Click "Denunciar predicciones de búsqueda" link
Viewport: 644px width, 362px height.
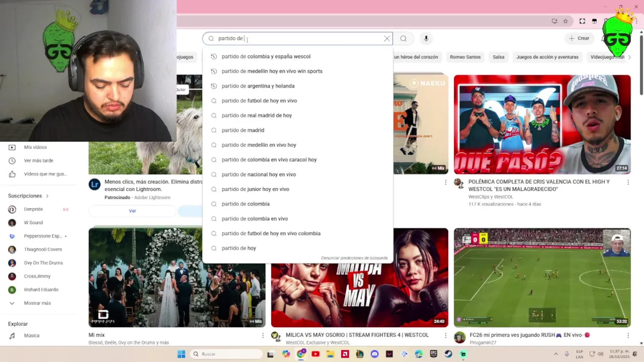[x=354, y=258]
